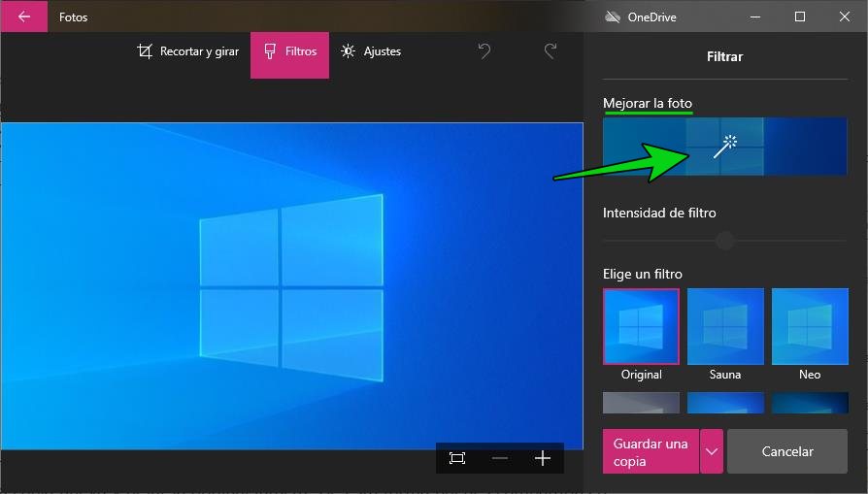The height and width of the screenshot is (494, 868).
Task: Select the filter thumbnail below Sauna
Action: [x=725, y=403]
